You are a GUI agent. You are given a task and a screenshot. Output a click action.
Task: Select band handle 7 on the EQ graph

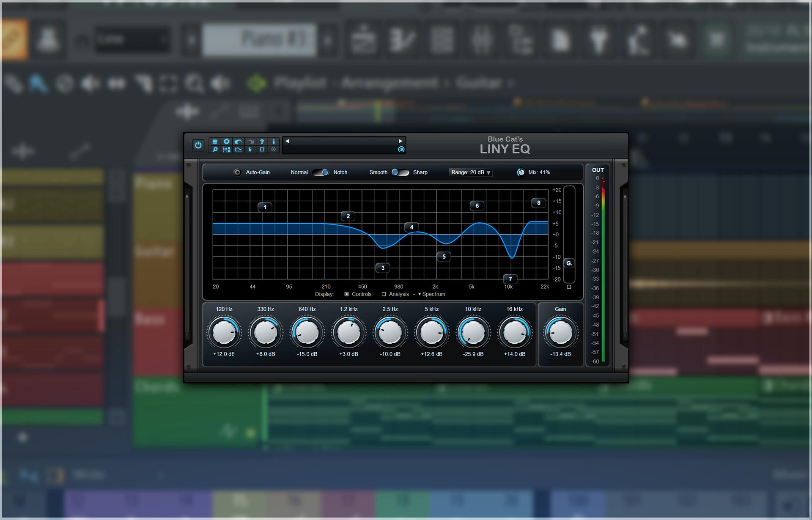pyautogui.click(x=510, y=279)
